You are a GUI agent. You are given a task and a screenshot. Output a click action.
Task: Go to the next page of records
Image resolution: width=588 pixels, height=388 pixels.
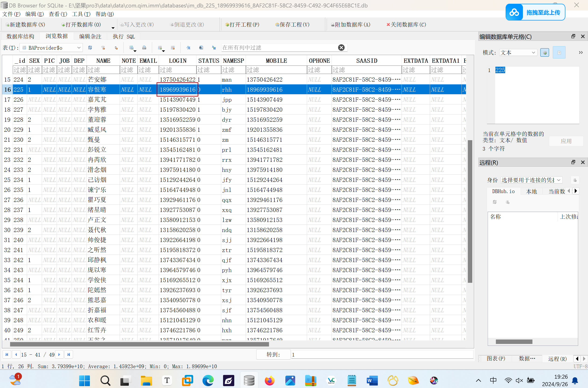(59, 354)
